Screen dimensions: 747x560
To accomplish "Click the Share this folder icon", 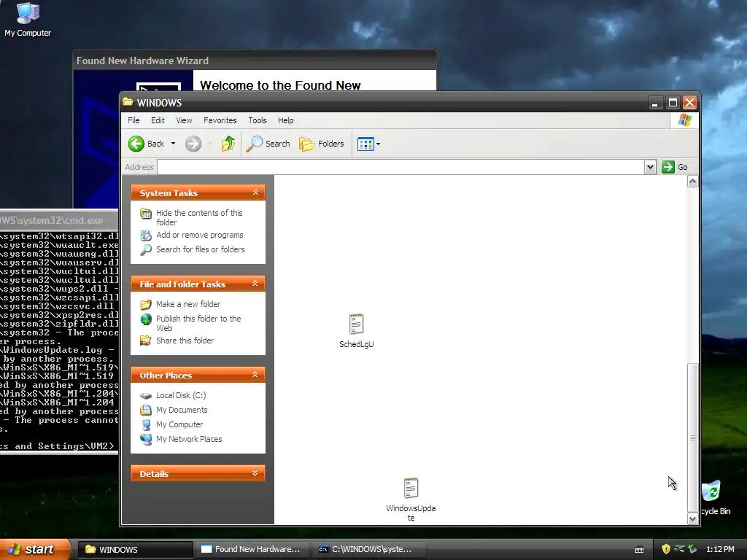I will pyautogui.click(x=146, y=341).
